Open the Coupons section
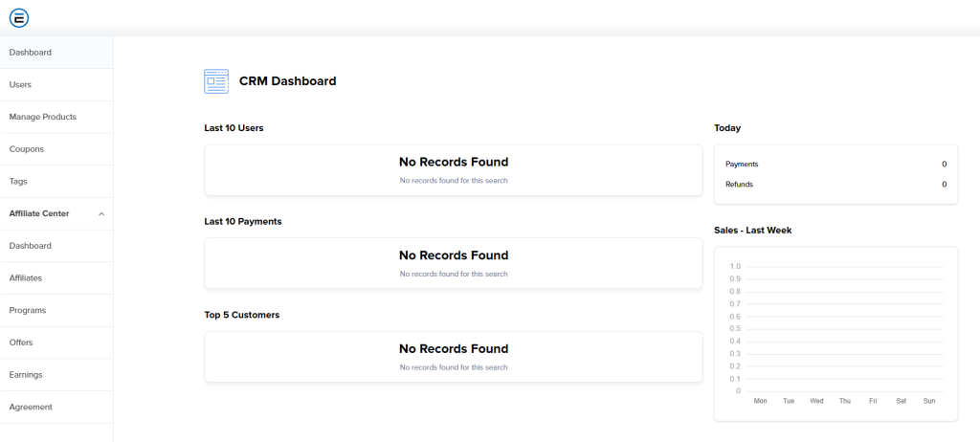980x442 pixels. point(56,149)
